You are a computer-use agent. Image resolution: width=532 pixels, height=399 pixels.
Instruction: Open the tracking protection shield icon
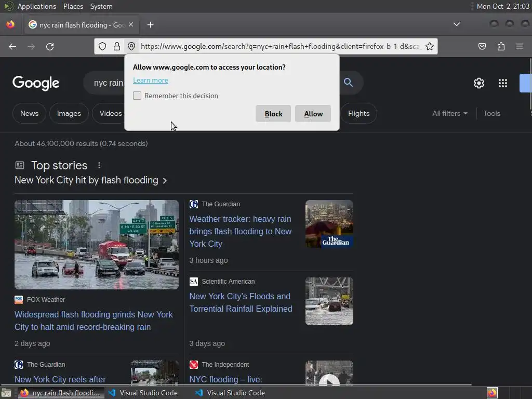coord(102,46)
